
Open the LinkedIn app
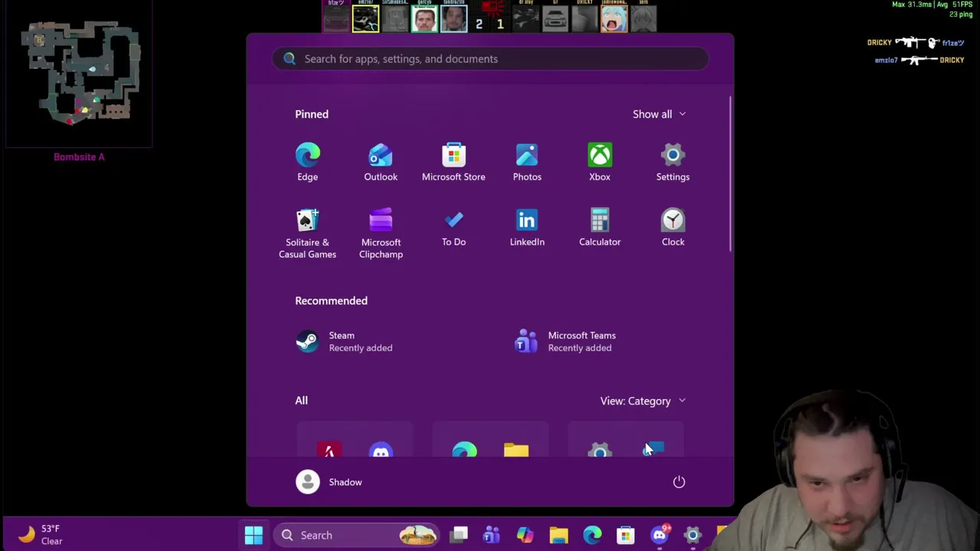527,229
